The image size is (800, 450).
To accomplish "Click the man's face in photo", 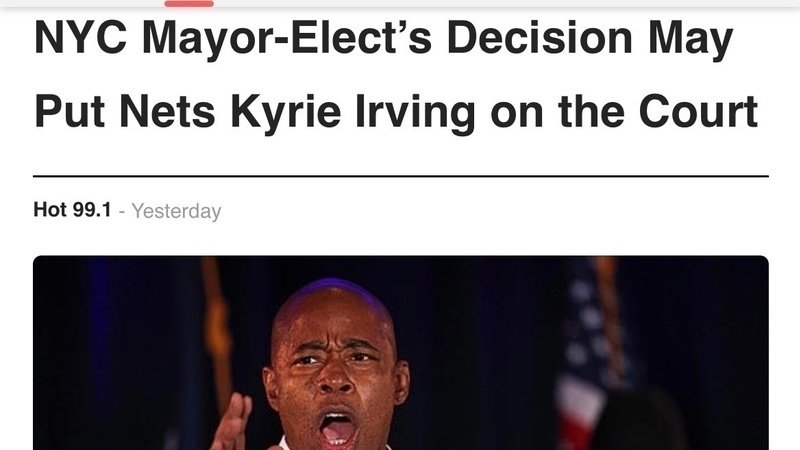I will point(335,373).
